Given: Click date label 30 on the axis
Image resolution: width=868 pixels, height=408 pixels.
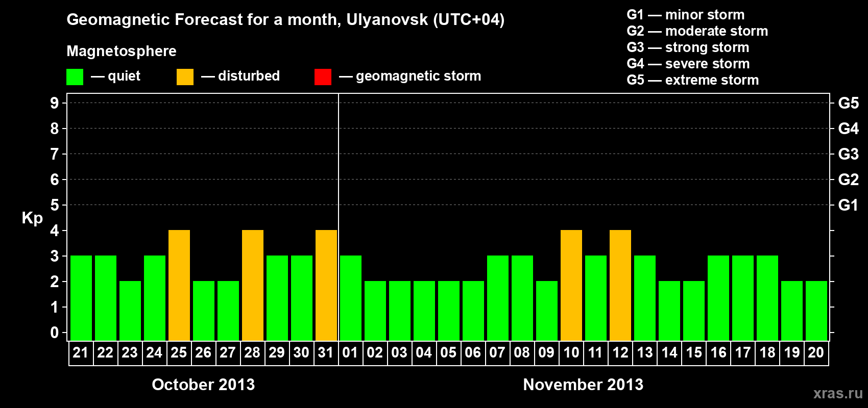Looking at the screenshot, I should 301,352.
